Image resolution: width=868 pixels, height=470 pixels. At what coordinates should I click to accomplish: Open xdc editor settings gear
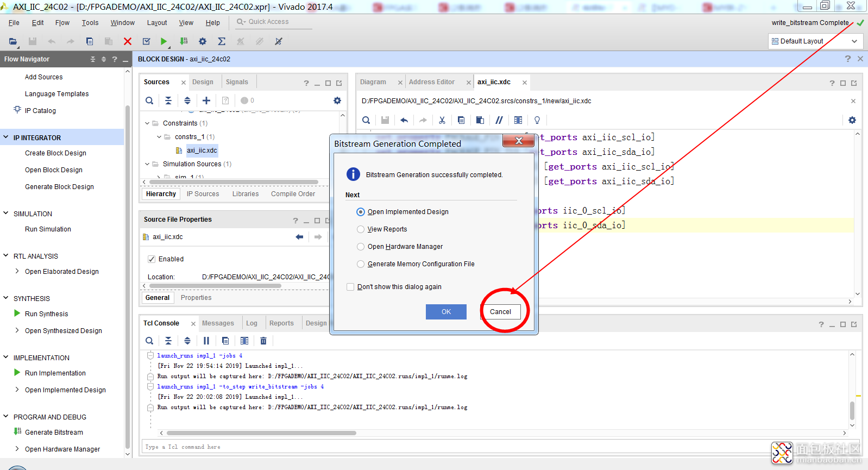point(852,120)
